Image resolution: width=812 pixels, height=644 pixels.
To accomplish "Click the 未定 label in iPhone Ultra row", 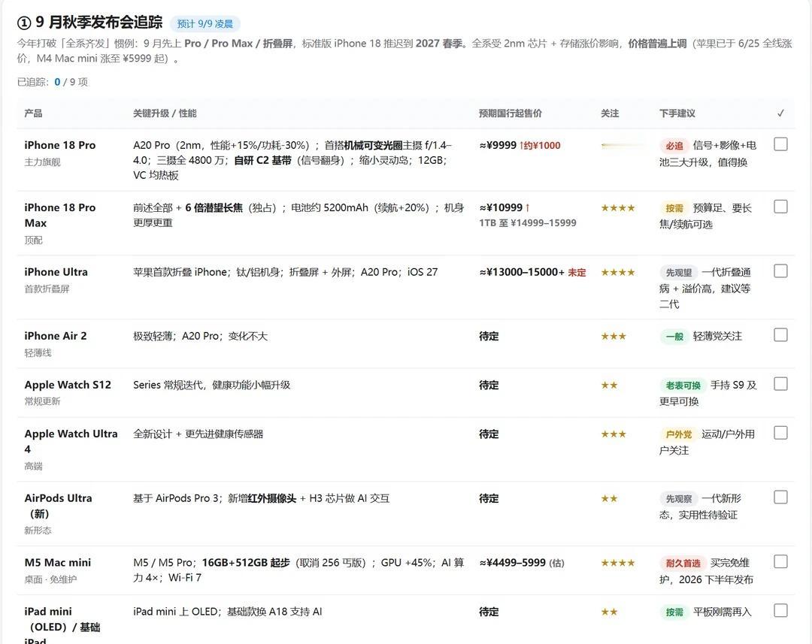I will [x=577, y=272].
